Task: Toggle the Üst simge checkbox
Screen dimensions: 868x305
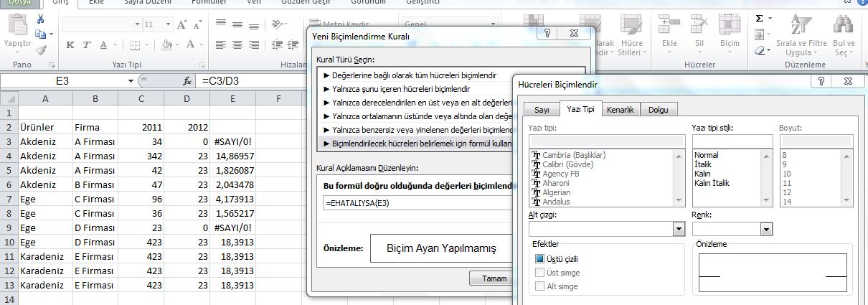Action: 540,273
